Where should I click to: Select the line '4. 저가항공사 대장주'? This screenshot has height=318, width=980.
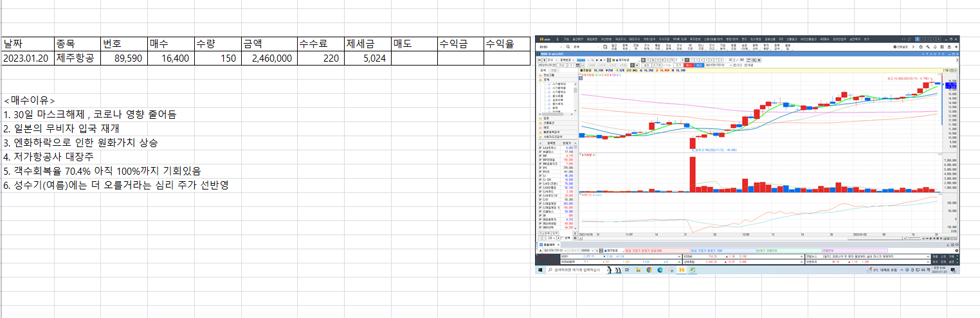click(48, 157)
